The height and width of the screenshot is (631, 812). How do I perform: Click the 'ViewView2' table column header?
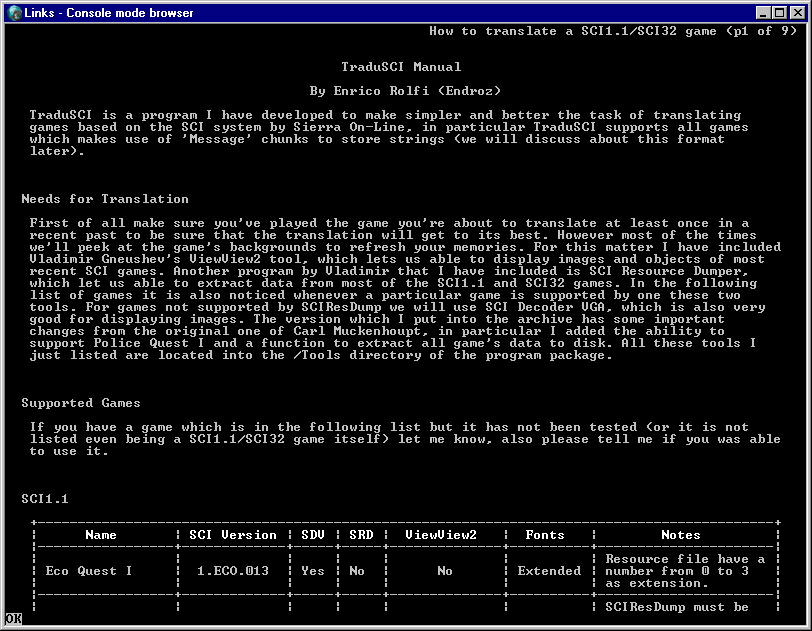(x=441, y=535)
